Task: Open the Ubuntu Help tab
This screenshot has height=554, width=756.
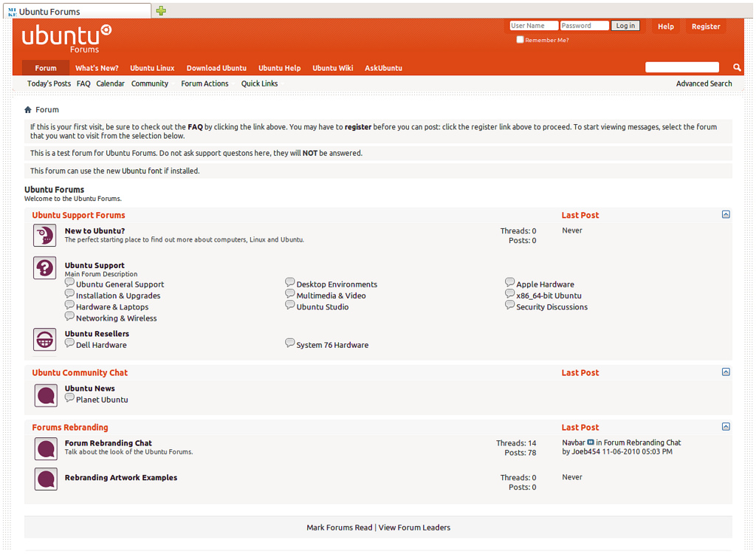Action: tap(279, 68)
